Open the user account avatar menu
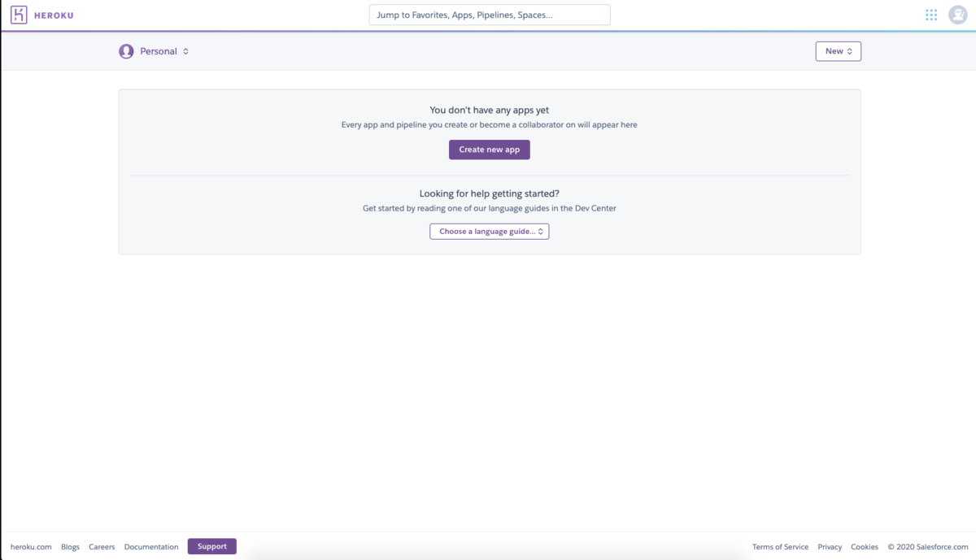The width and height of the screenshot is (976, 560). point(957,15)
